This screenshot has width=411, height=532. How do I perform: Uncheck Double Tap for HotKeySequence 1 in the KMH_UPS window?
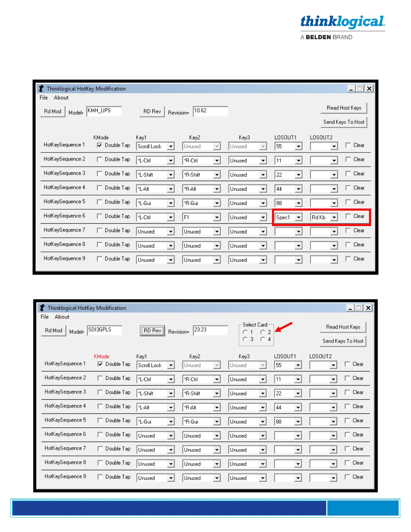pyautogui.click(x=99, y=145)
